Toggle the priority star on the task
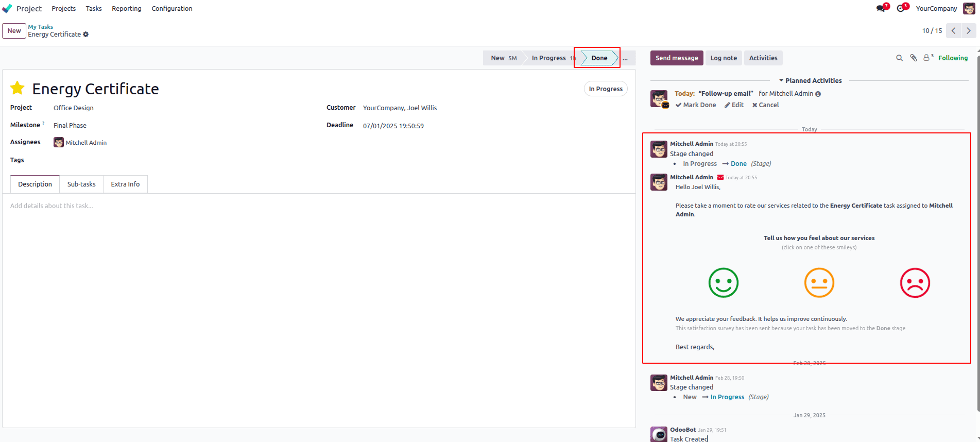 (x=18, y=88)
